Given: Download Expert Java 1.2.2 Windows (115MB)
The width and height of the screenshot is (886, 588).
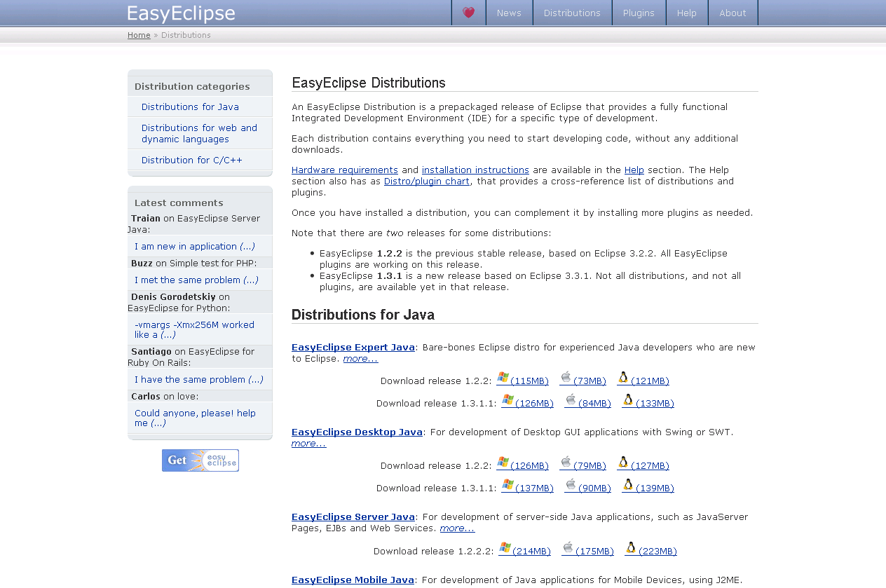Looking at the screenshot, I should [x=529, y=381].
